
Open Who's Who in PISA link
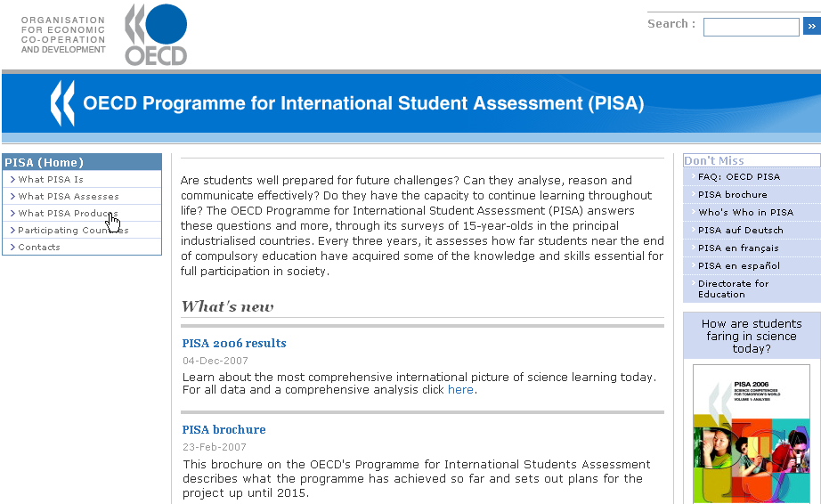[x=745, y=213]
